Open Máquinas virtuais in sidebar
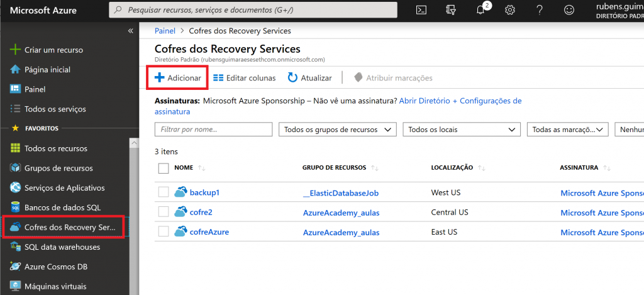 point(54,287)
